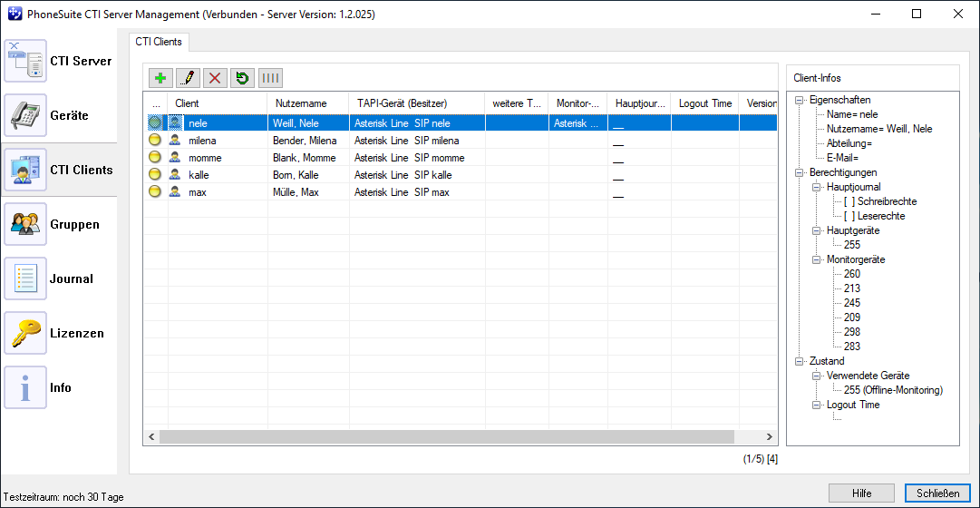Collapse the Eigenschaften tree node
980x508 pixels.
tap(800, 100)
